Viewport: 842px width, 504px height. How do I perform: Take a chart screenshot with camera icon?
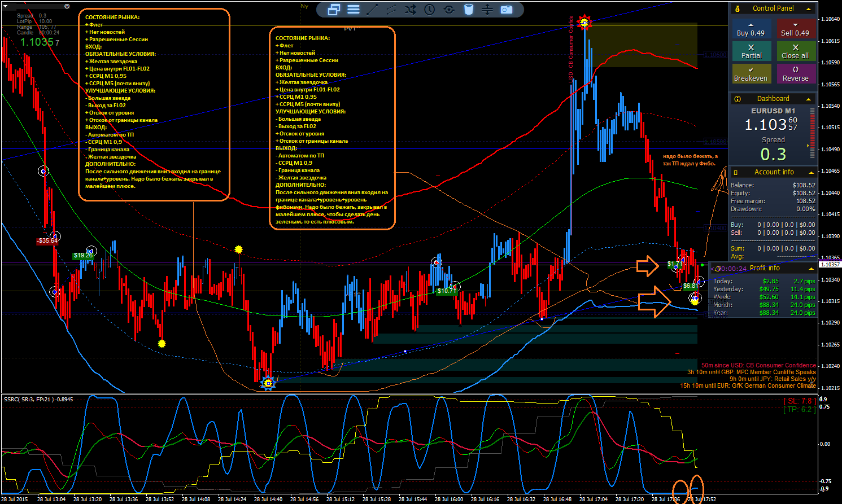pos(507,10)
